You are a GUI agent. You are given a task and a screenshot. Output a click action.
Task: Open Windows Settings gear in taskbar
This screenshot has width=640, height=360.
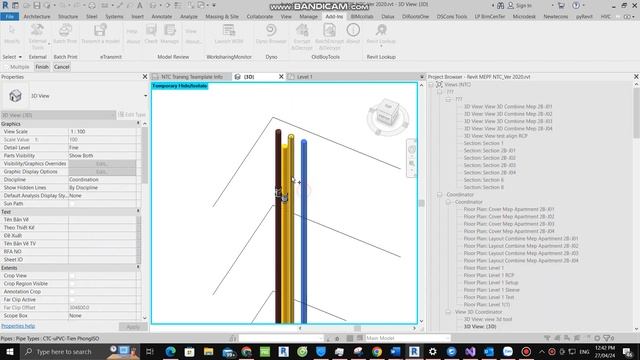click(433, 351)
